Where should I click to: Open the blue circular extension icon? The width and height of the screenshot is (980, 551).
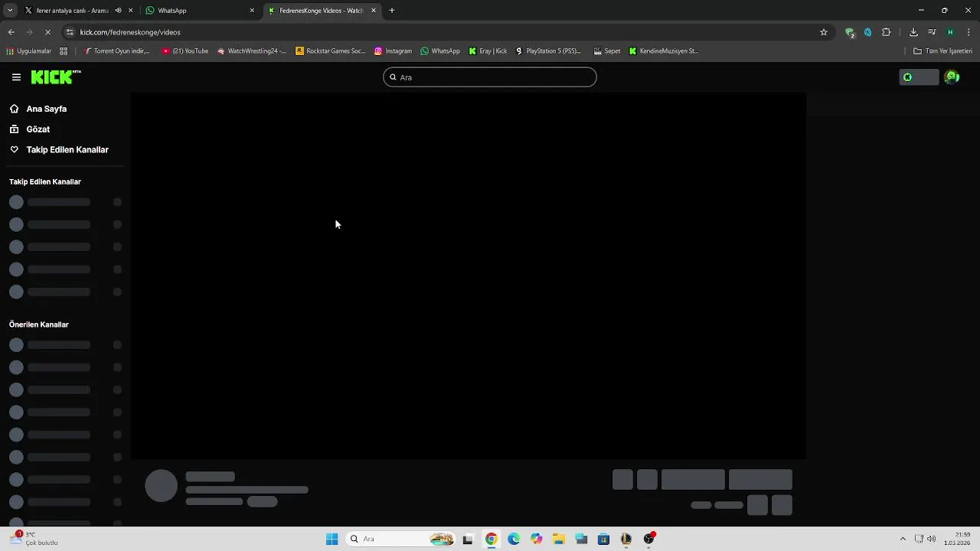[x=867, y=32]
